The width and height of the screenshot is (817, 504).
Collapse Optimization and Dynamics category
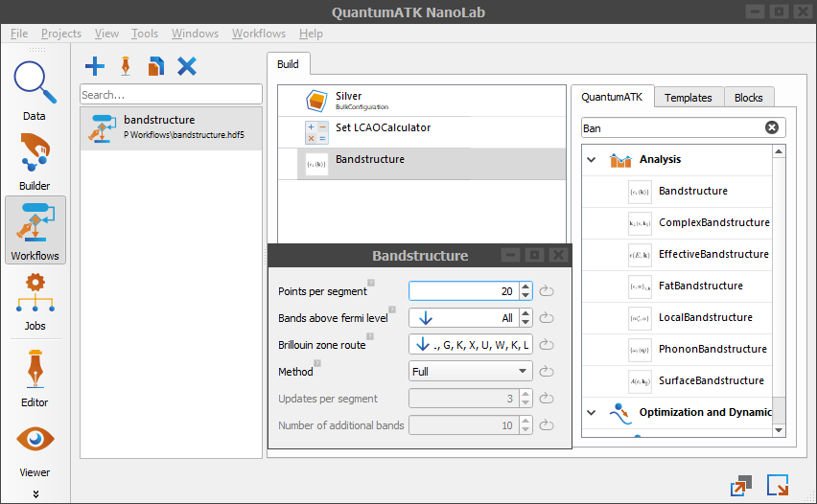(x=592, y=413)
